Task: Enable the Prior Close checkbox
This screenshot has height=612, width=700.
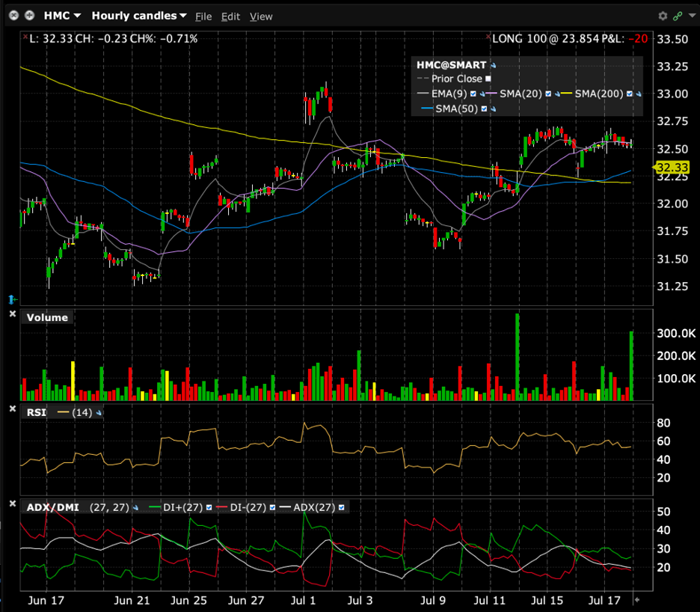Action: 488,79
